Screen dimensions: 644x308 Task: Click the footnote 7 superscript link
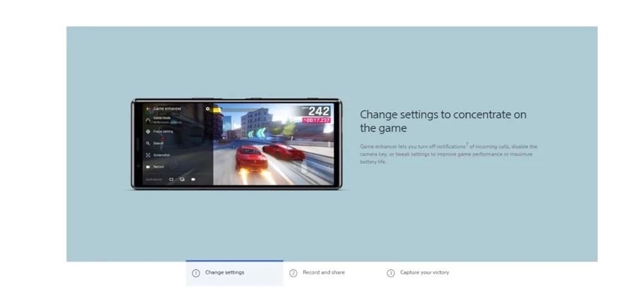tap(467, 144)
